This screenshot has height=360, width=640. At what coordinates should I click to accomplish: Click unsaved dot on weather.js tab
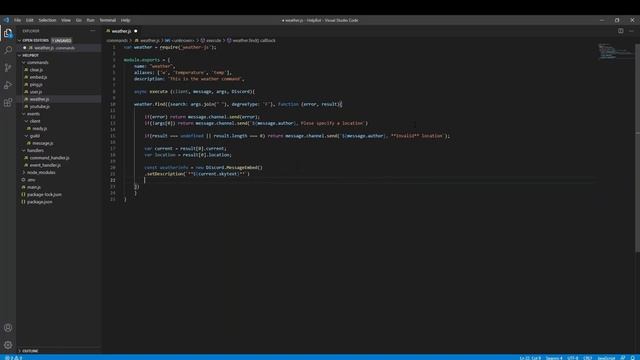click(x=136, y=31)
